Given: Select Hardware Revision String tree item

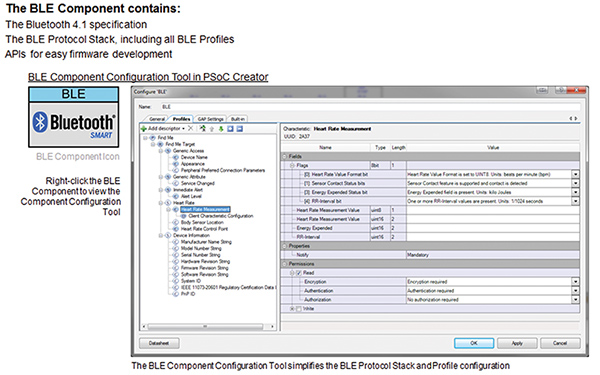Looking at the screenshot, I should coord(205,261).
